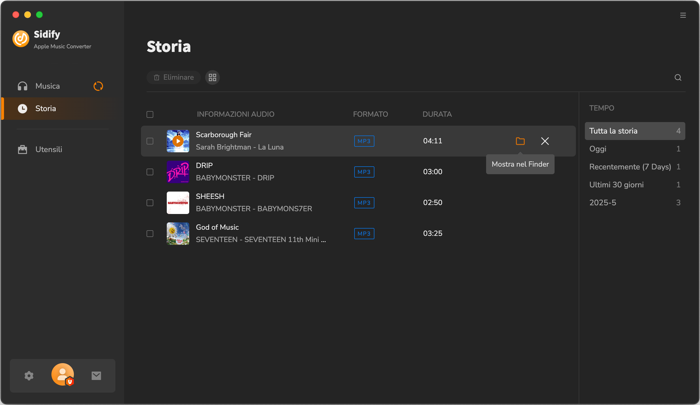Open the mail feedback icon
This screenshot has width=700, height=405.
click(96, 376)
